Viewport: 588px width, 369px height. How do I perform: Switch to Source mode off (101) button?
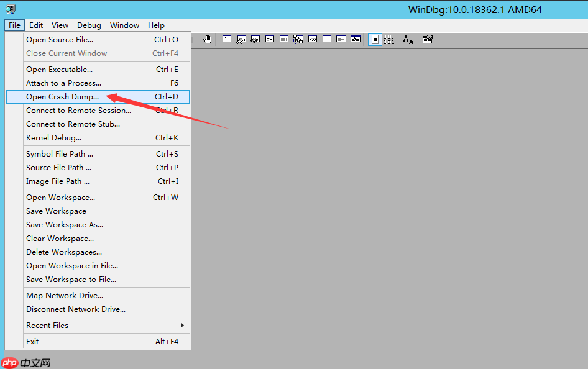coord(389,39)
